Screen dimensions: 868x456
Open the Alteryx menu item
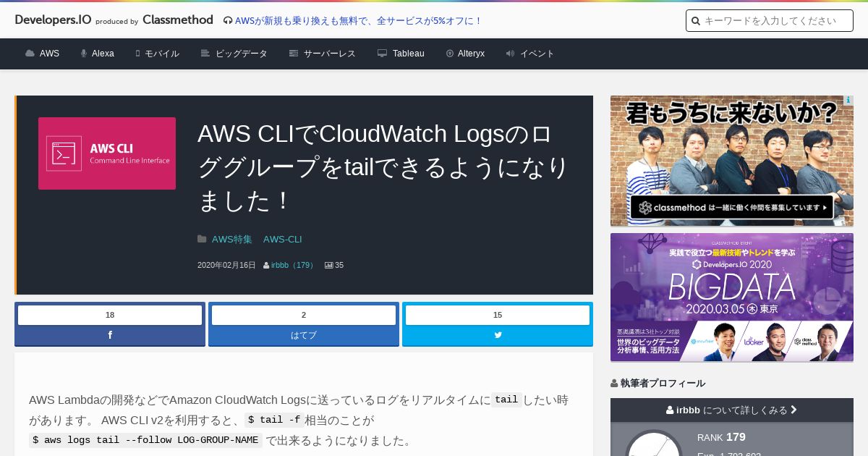point(465,54)
